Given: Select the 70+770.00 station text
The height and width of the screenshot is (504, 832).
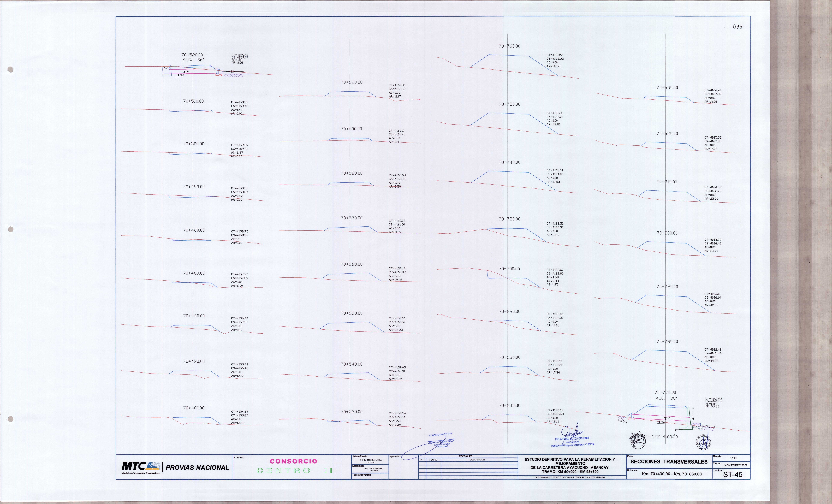Looking at the screenshot, I should click(665, 392).
